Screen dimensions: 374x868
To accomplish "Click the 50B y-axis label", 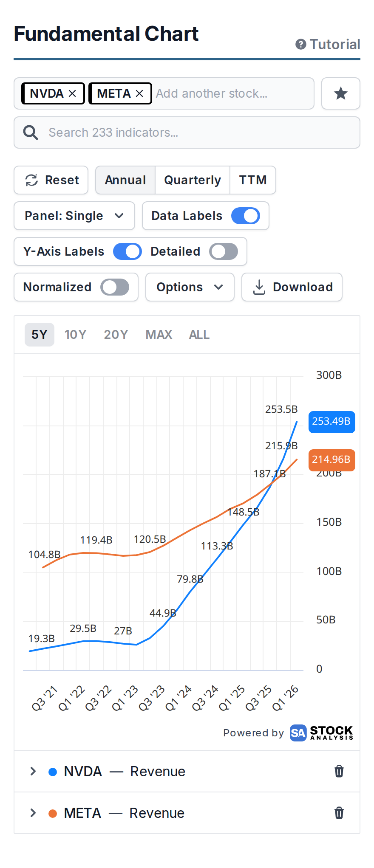I will 326,620.
